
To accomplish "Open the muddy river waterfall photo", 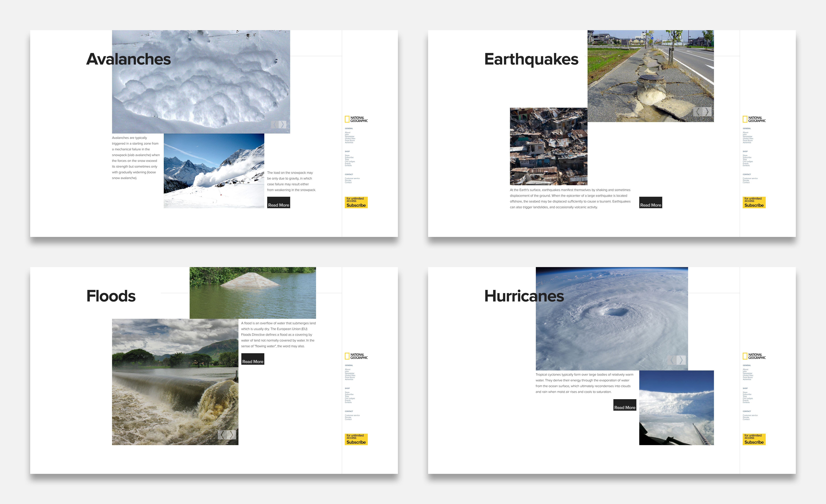I will pyautogui.click(x=175, y=382).
